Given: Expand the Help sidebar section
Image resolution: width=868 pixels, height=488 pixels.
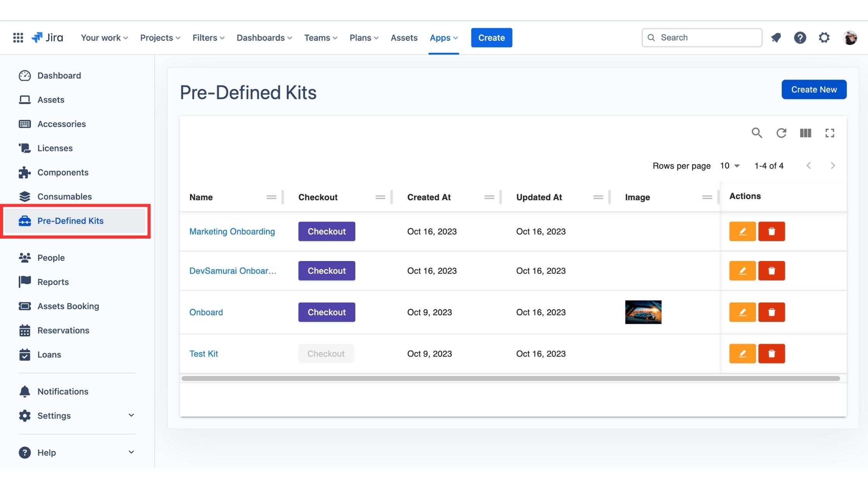Looking at the screenshot, I should 131,452.
